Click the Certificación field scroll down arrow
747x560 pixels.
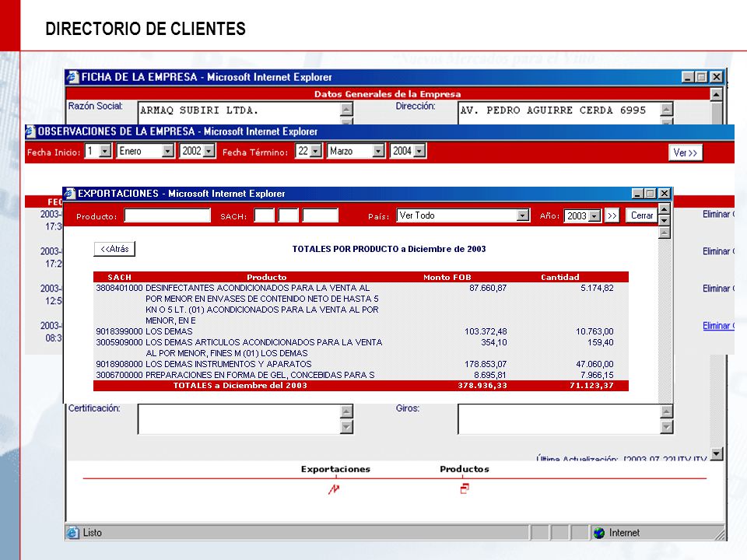tap(347, 427)
